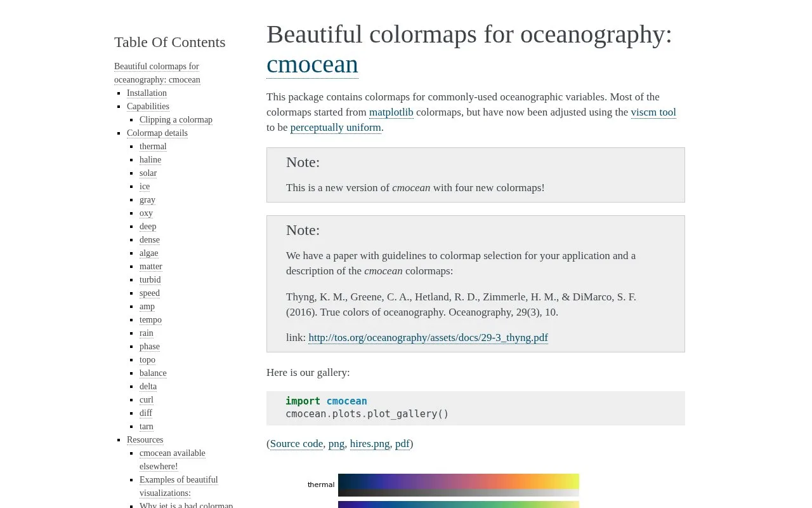Select haline in table of contents

click(x=150, y=160)
